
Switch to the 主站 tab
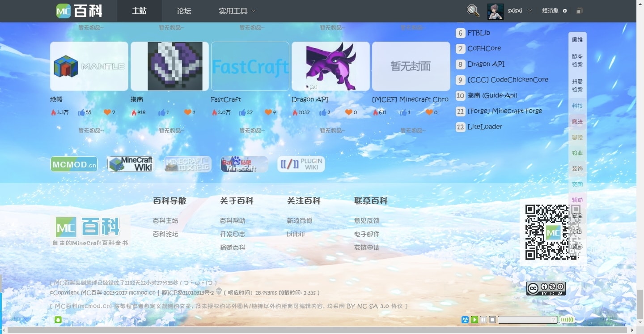tap(140, 11)
